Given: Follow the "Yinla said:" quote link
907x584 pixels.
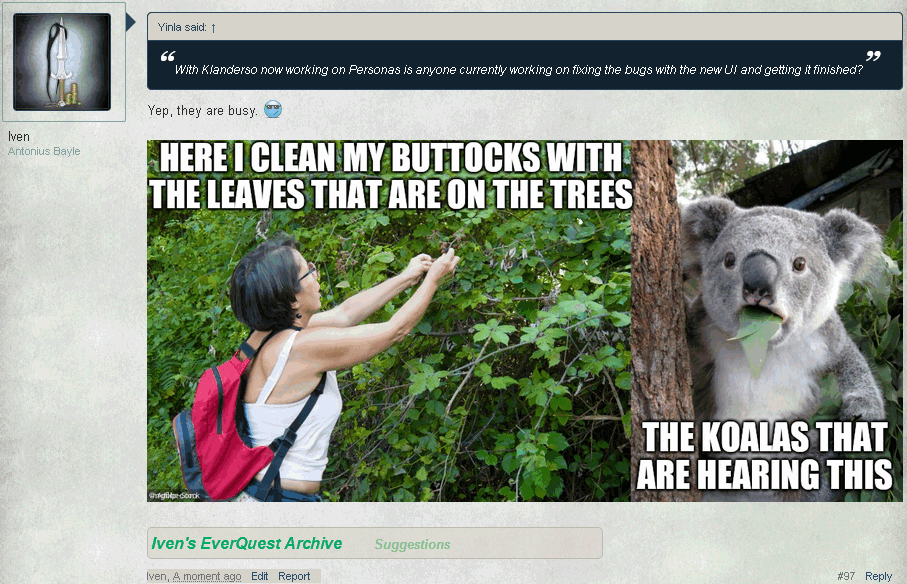Looking at the screenshot, I should (x=182, y=27).
